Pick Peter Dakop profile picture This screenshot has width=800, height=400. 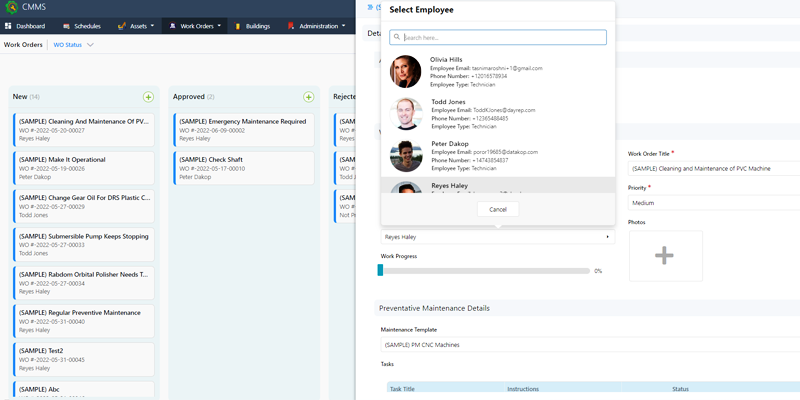406,155
